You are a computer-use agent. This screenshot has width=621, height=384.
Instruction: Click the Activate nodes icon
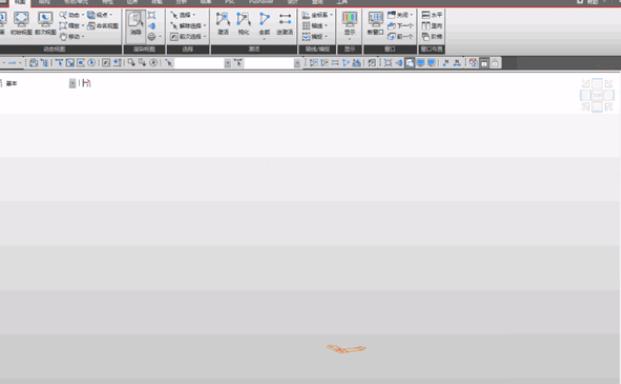223,23
